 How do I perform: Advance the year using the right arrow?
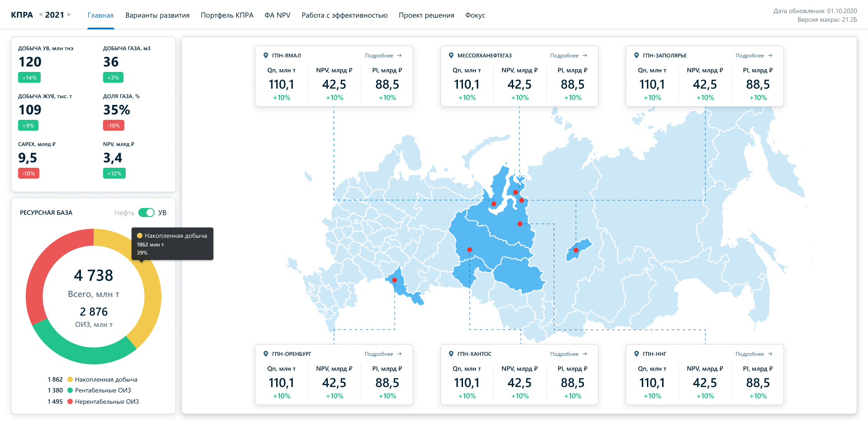[x=68, y=14]
